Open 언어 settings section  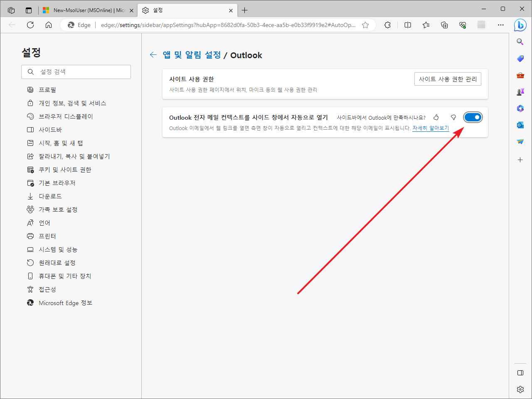[44, 223]
